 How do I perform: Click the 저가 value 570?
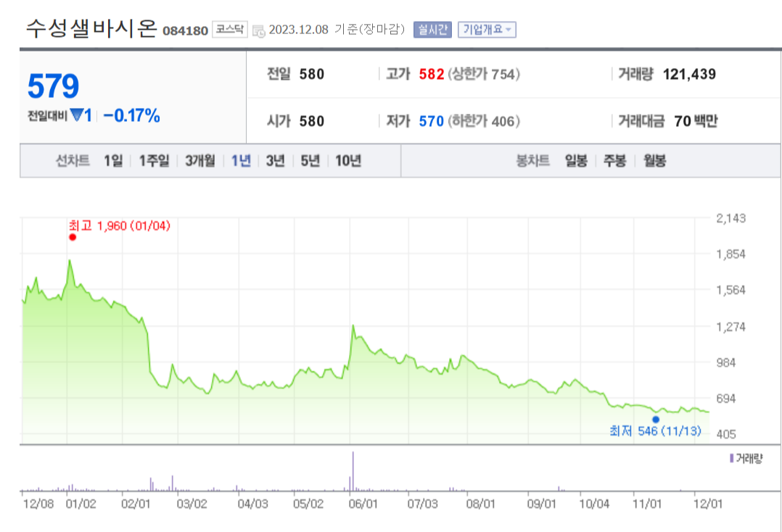[x=432, y=121]
